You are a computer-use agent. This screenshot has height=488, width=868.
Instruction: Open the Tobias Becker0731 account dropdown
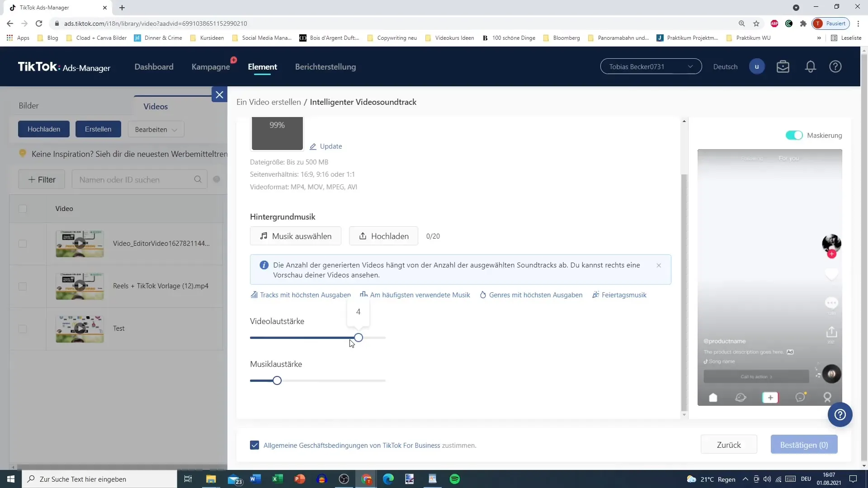pos(651,66)
